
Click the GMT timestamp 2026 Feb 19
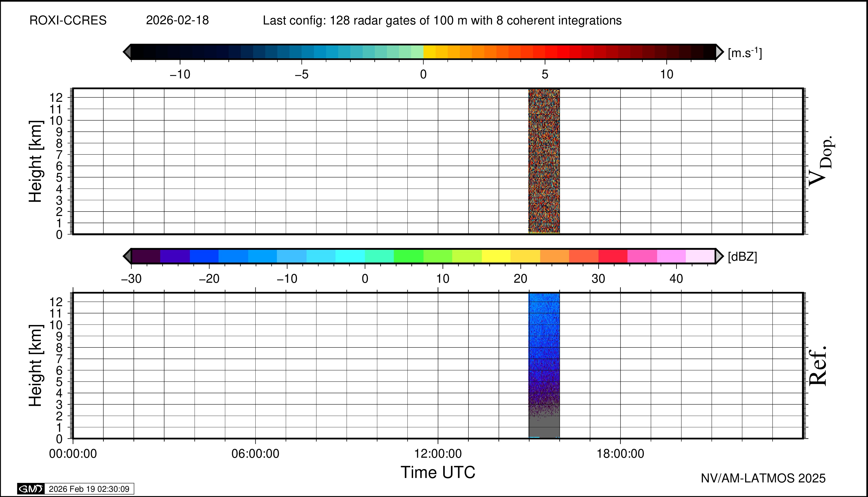89,489
